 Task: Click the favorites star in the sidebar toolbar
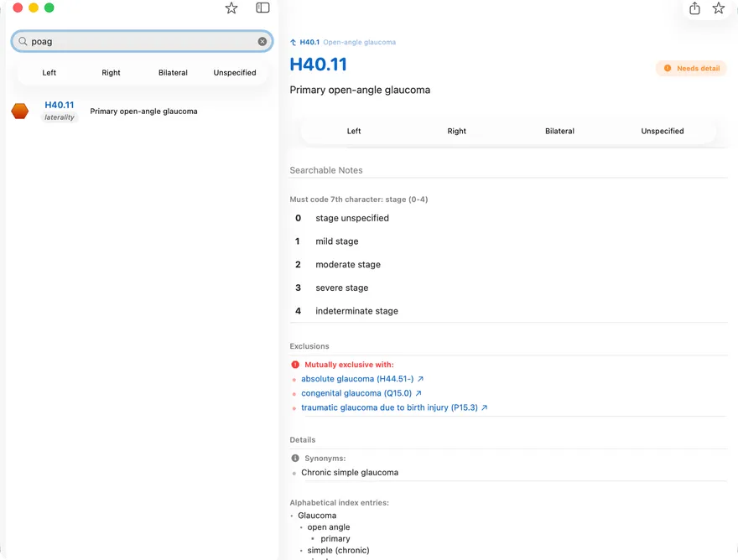[x=231, y=8]
